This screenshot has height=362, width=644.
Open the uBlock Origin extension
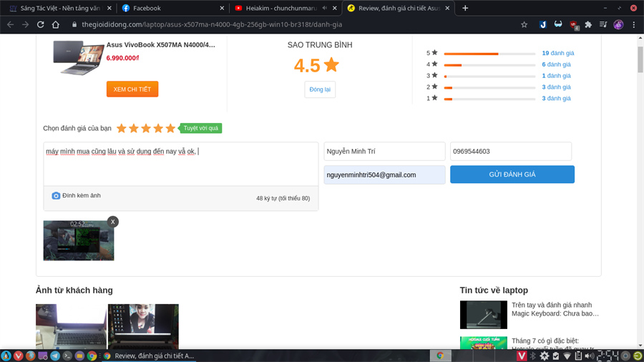[574, 25]
